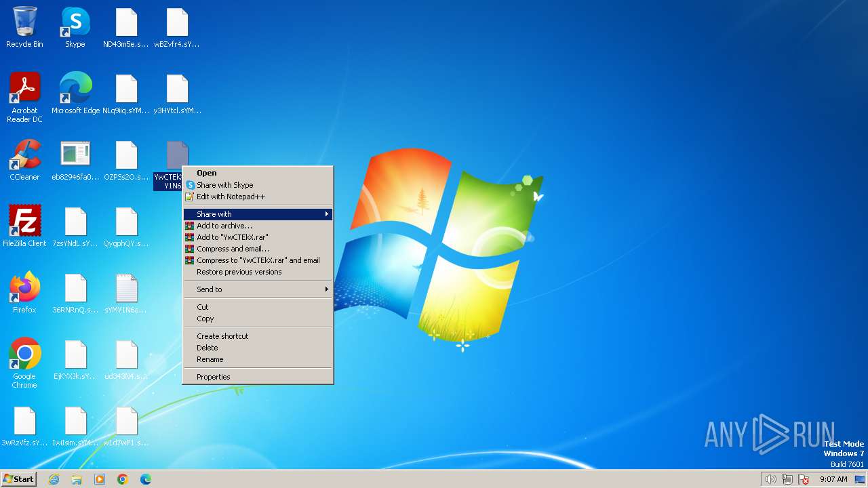Select the Skype desktop shortcut
868x488 pixels.
pos(75,28)
